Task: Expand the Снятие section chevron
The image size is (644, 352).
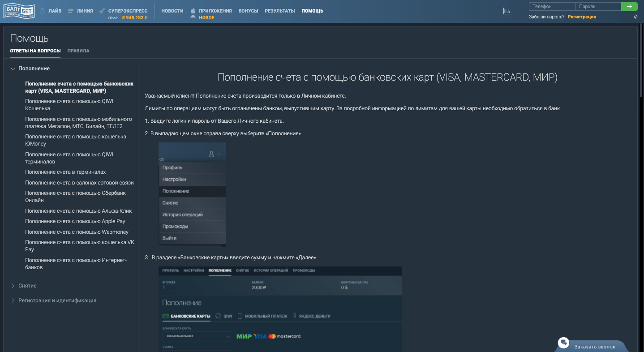Action: pos(13,286)
